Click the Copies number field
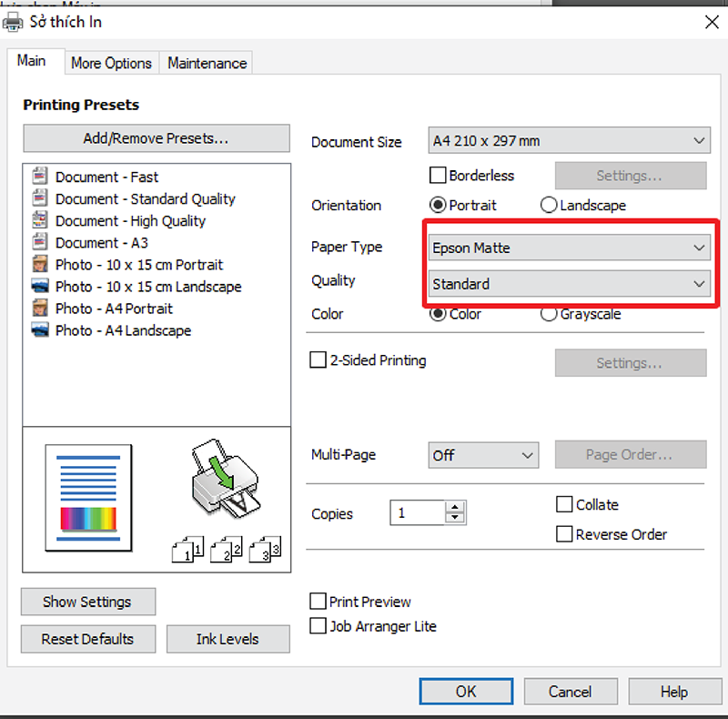Screen dimensions: 728x719 tap(418, 512)
